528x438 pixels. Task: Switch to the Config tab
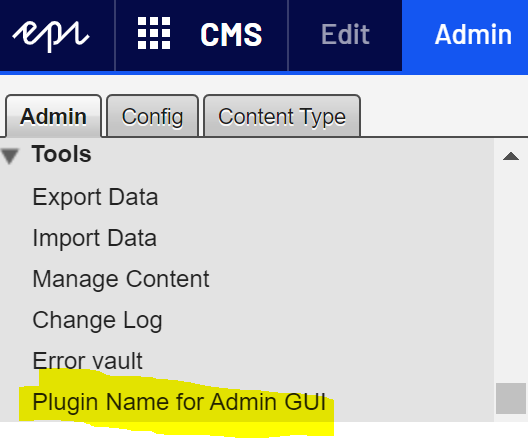click(152, 116)
